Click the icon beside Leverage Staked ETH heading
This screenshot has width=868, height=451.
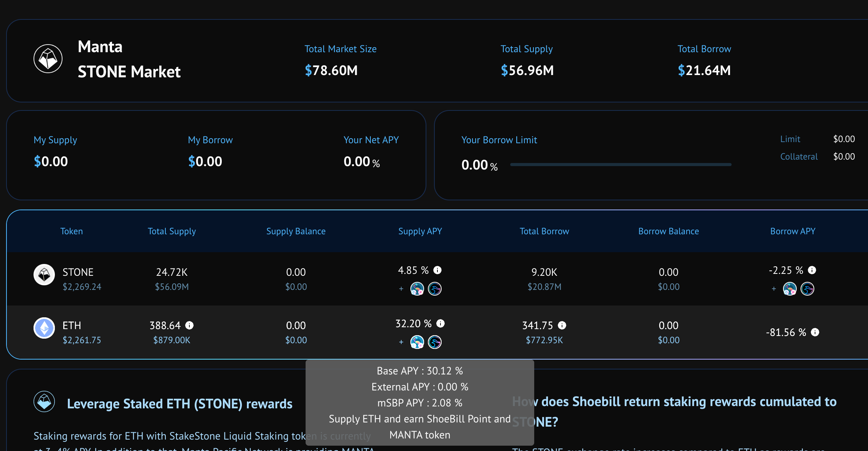tap(44, 401)
